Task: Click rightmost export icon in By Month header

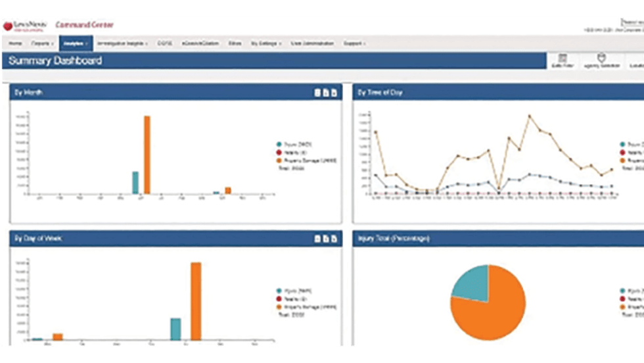Action: (x=334, y=93)
